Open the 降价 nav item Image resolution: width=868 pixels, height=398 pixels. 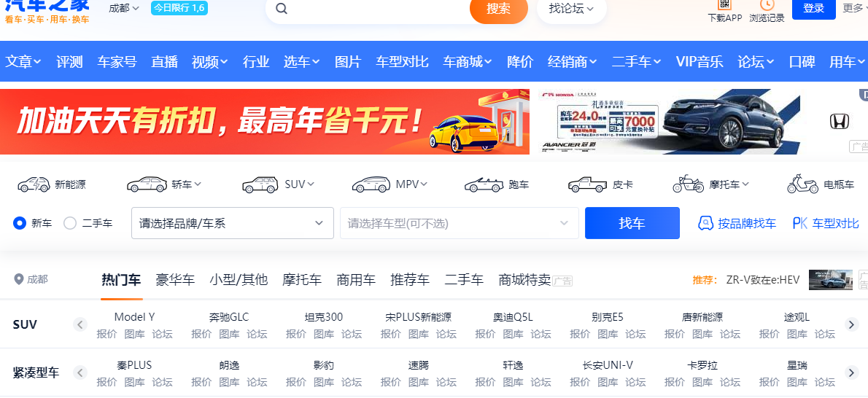coord(520,61)
